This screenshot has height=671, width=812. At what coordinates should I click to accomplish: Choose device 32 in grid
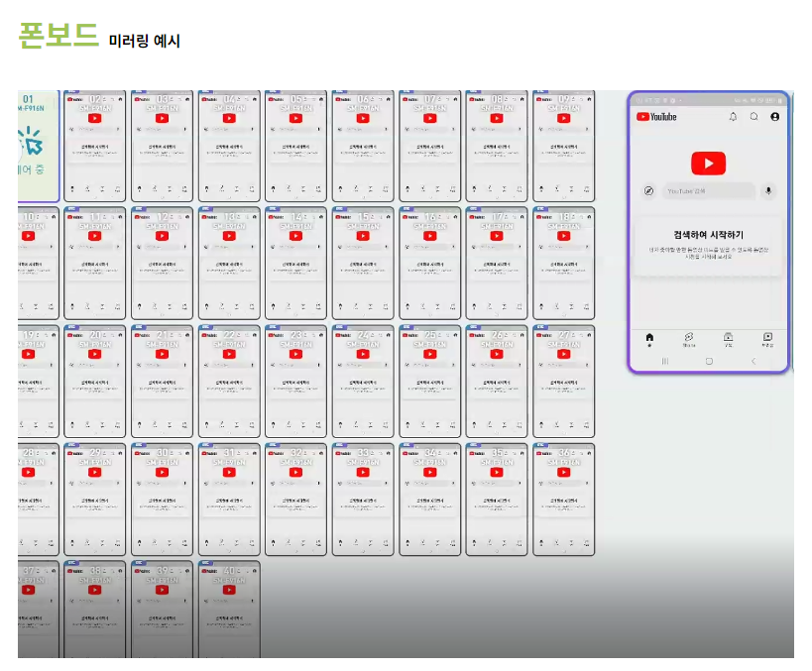[295, 500]
